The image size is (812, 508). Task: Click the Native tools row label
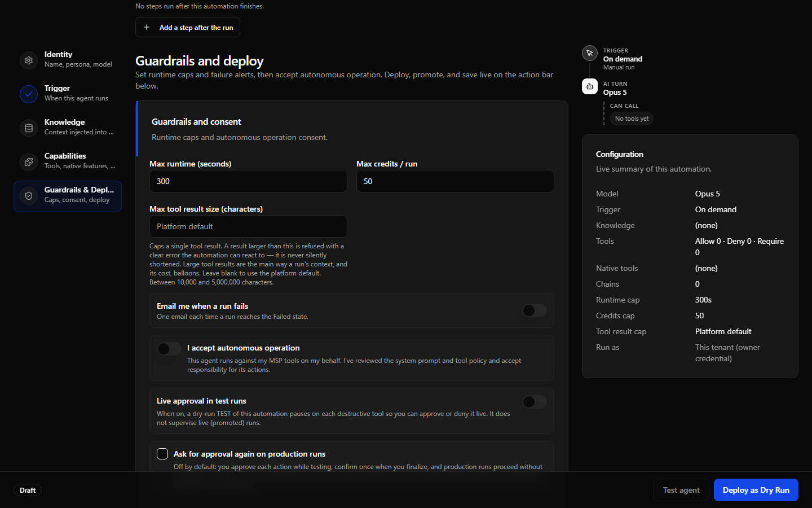pyautogui.click(x=617, y=268)
